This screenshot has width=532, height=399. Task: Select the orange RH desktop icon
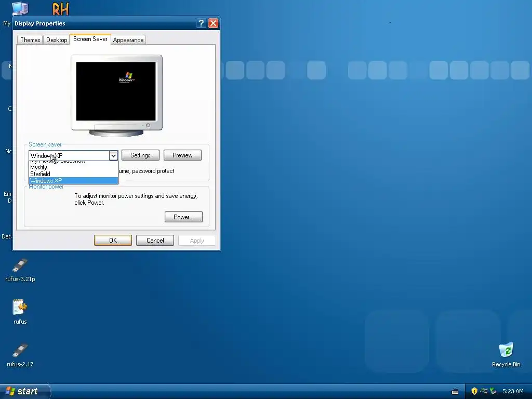tap(60, 9)
